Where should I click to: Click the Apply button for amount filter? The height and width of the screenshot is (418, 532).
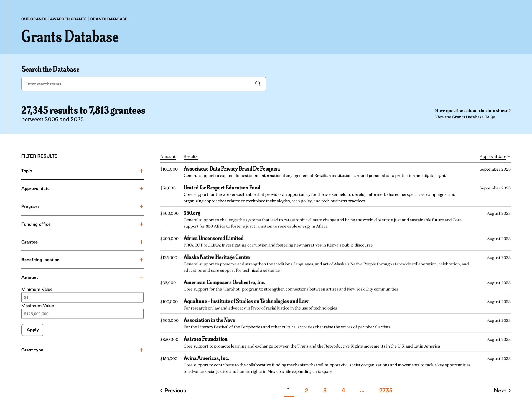(32, 330)
